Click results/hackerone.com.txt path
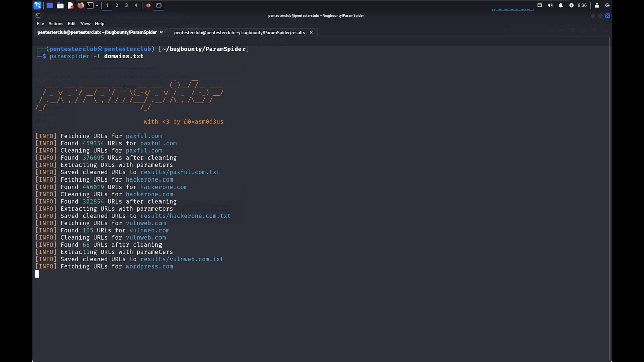 (x=186, y=216)
